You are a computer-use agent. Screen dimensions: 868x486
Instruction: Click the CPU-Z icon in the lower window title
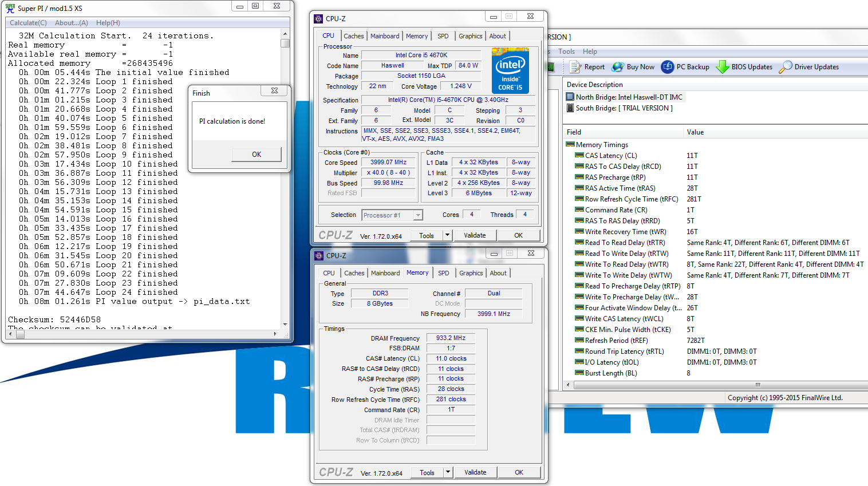[x=319, y=255]
